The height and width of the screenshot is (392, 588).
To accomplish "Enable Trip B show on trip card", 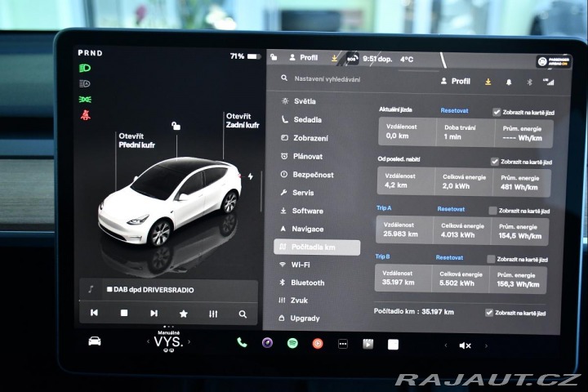I will point(491,259).
